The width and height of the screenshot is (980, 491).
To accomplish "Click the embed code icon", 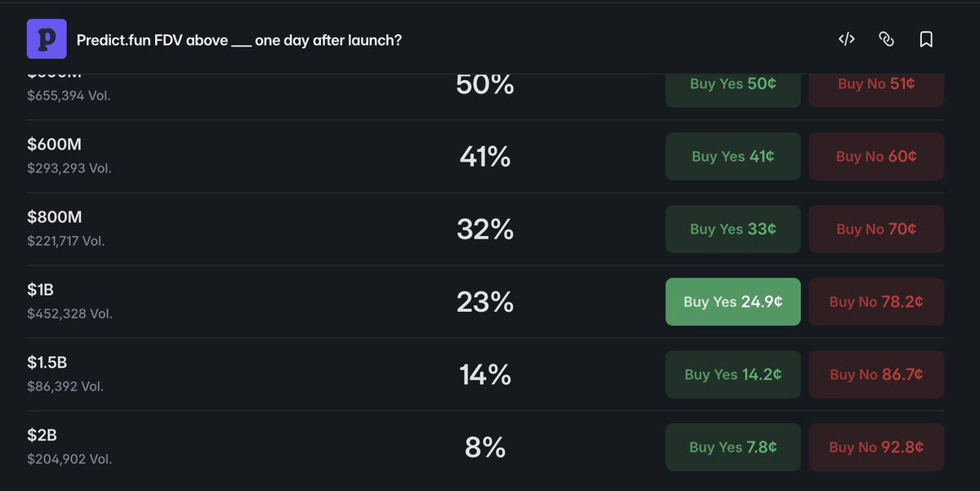I will click(x=846, y=39).
